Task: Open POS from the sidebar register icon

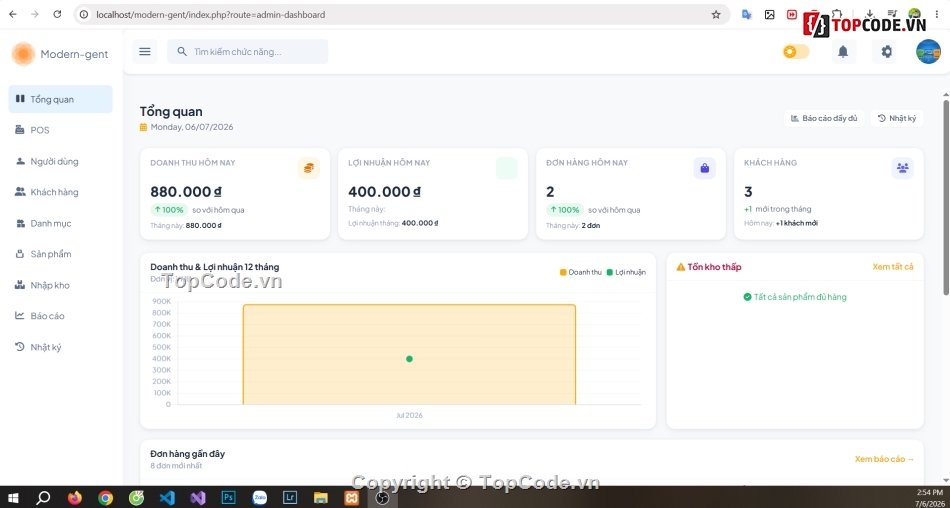Action: pos(20,130)
